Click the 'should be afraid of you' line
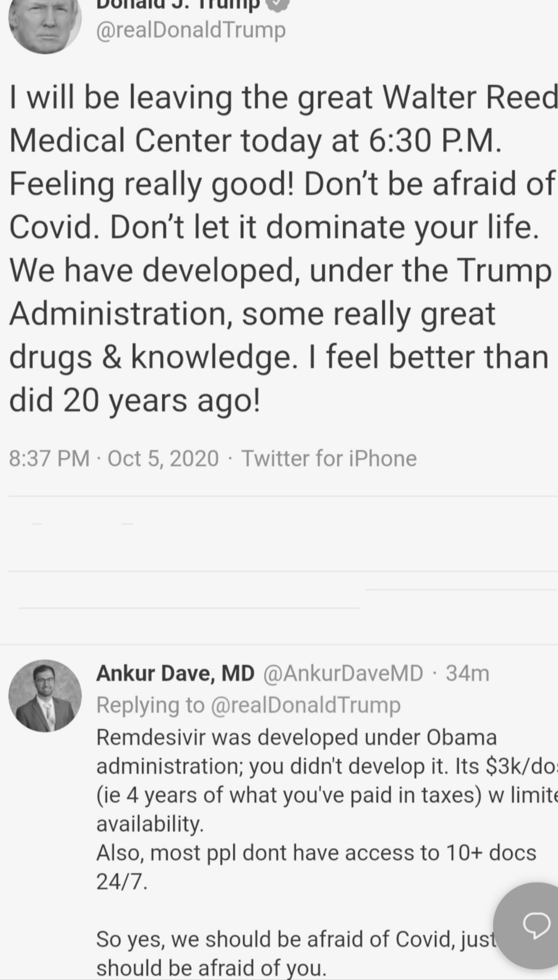This screenshot has height=980, width=558. click(x=211, y=967)
